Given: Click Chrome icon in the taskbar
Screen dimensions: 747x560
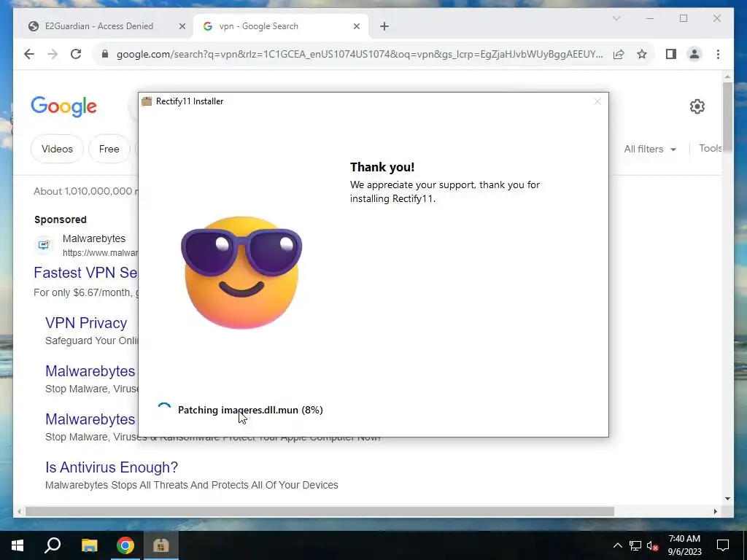Looking at the screenshot, I should [125, 545].
